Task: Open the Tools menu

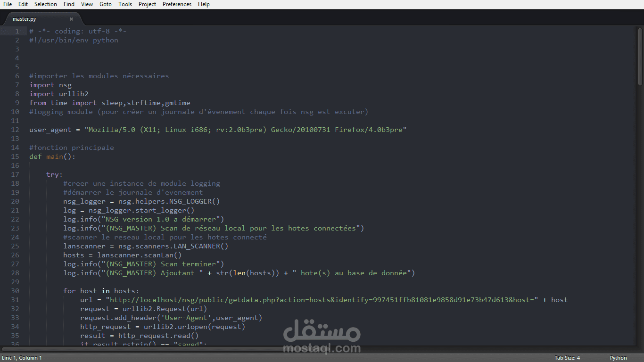Action: (125, 4)
